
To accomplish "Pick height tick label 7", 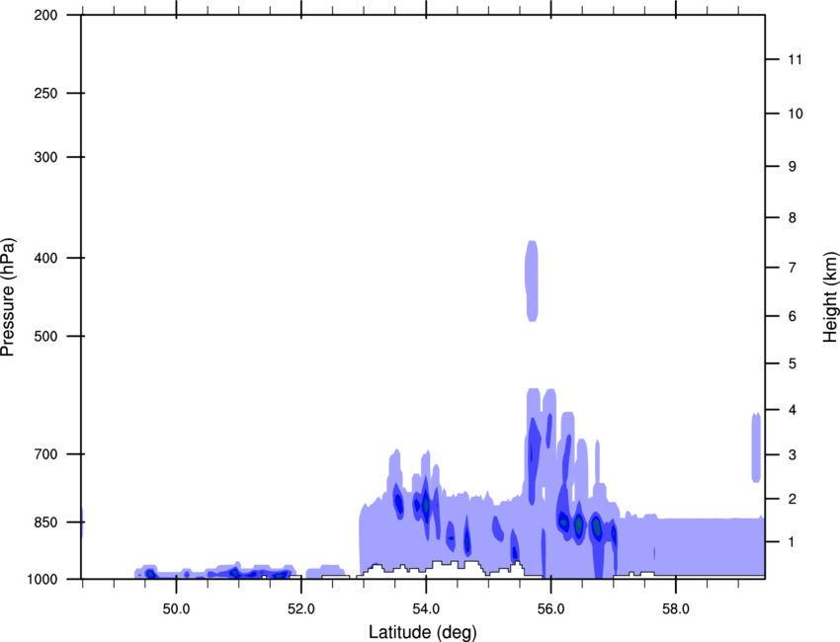I will pyautogui.click(x=793, y=268).
